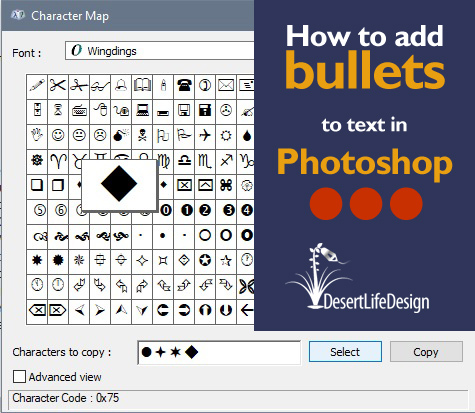This screenshot has height=413, width=475.
Task: Pick the right-pointing delete X tag symbol
Action: point(58,311)
